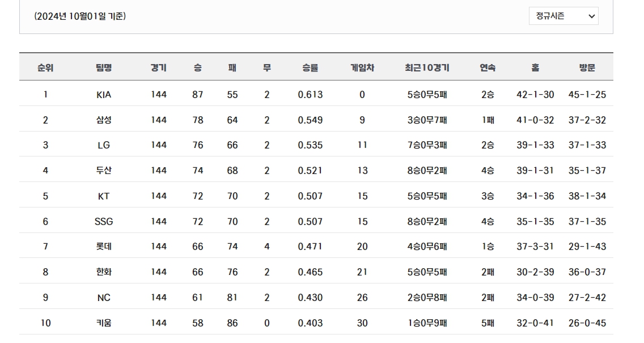Click SSG home record 35-1-35
This screenshot has height=343, width=644.
coord(535,222)
